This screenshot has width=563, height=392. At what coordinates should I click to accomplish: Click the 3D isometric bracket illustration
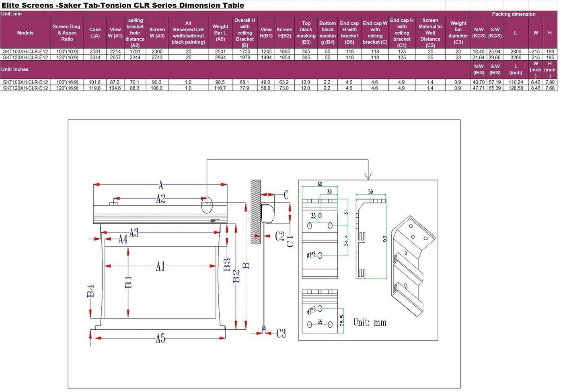[412, 265]
